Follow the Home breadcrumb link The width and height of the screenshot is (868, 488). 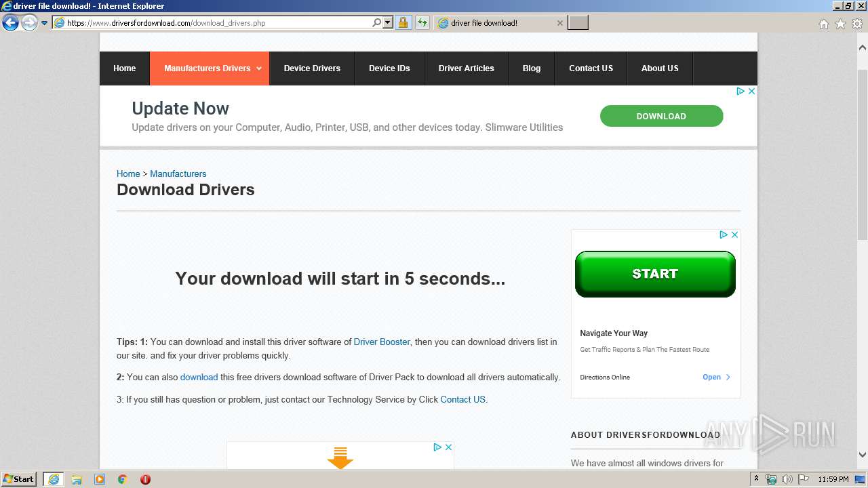pyautogui.click(x=128, y=174)
